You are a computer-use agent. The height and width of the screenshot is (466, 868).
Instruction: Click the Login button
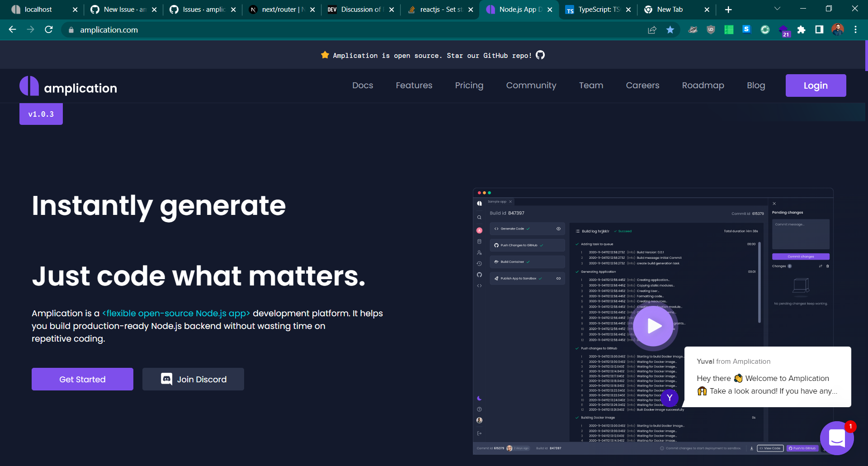click(816, 86)
